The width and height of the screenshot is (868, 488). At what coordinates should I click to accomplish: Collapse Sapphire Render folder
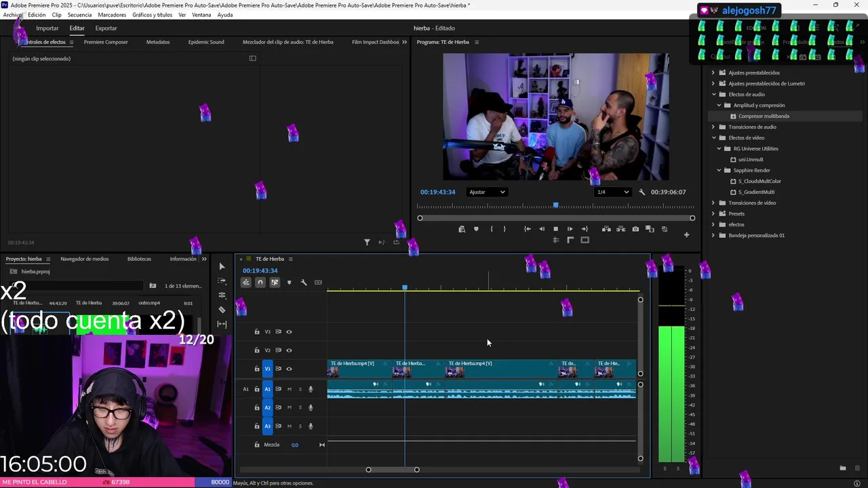[719, 170]
